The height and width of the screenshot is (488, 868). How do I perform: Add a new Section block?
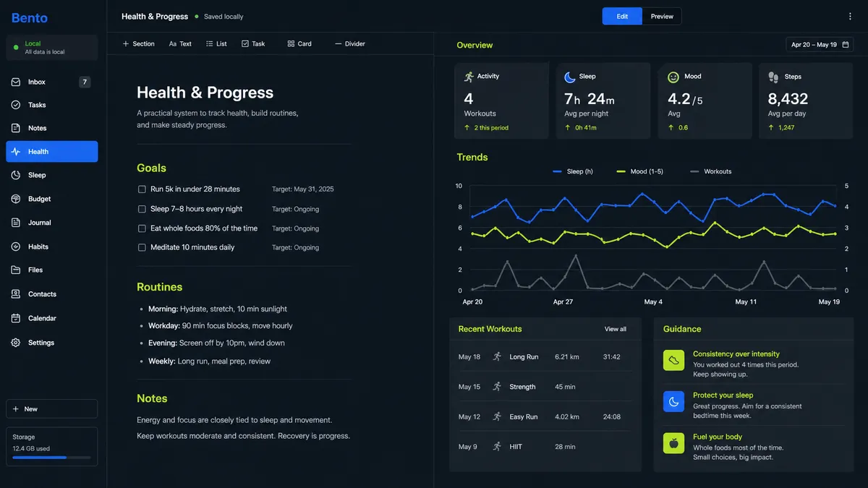(x=138, y=44)
